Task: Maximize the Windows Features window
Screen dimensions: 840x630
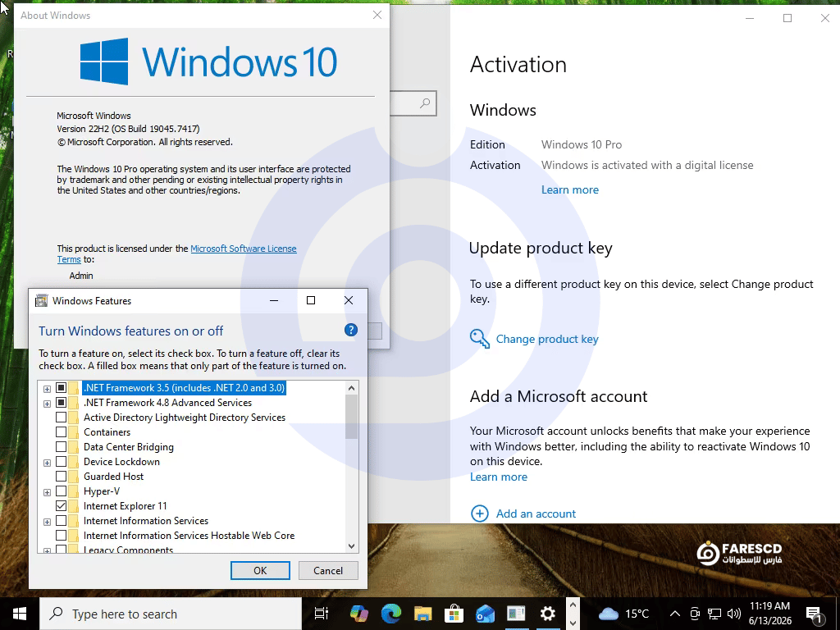Action: [311, 300]
